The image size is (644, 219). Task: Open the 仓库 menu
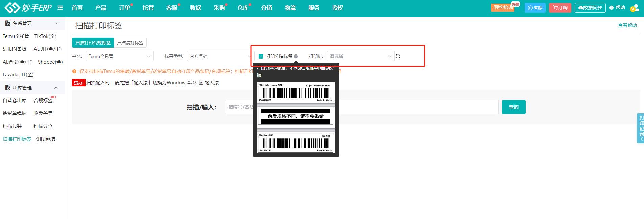coord(243,8)
